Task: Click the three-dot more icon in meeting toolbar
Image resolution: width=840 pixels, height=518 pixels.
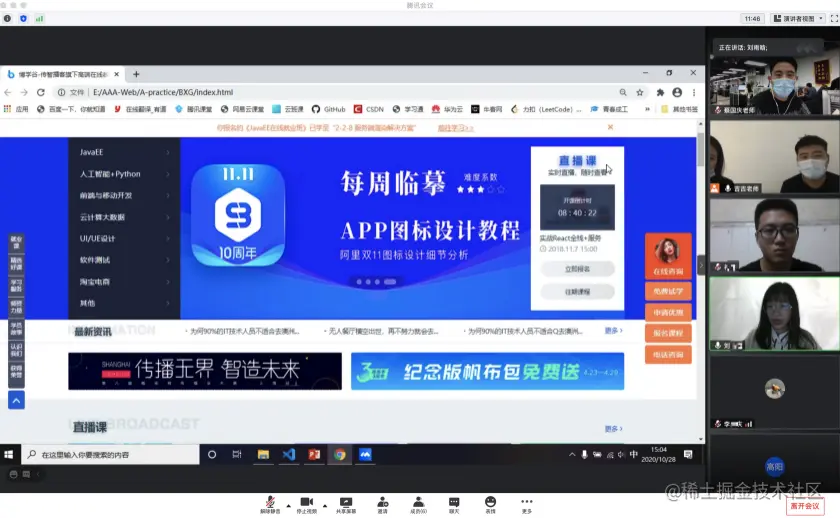Action: [527, 501]
